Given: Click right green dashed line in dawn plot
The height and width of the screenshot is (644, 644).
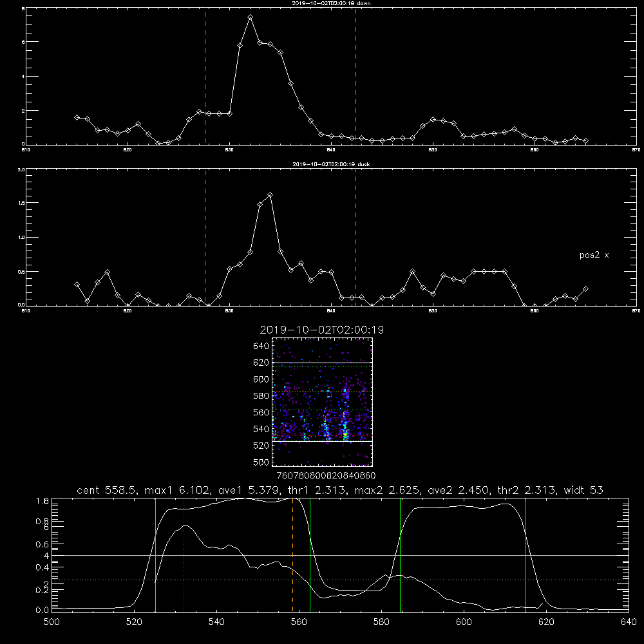Looking at the screenshot, I should click(x=355, y=76).
